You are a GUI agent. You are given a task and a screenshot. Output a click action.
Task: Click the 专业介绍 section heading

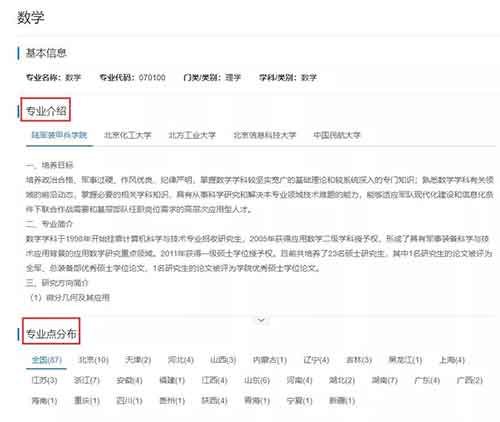46,111
